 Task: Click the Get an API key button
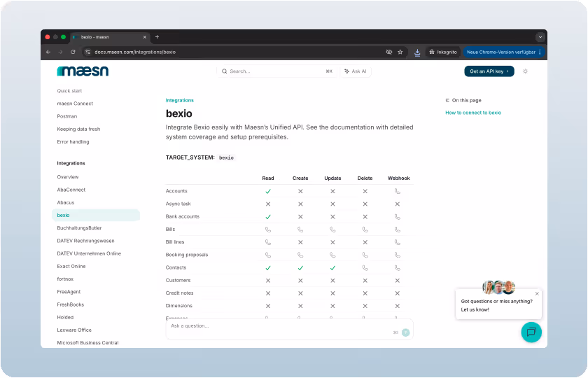point(489,71)
